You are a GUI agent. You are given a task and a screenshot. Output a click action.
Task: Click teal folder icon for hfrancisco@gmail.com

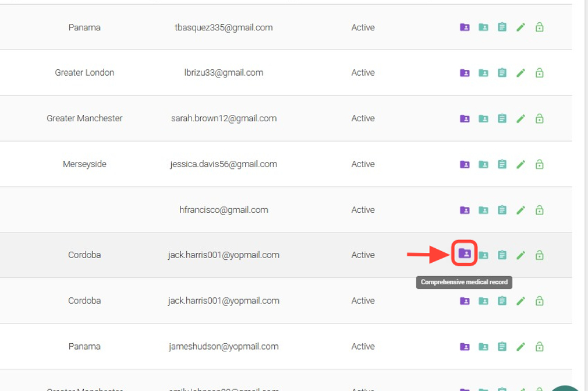coord(483,210)
